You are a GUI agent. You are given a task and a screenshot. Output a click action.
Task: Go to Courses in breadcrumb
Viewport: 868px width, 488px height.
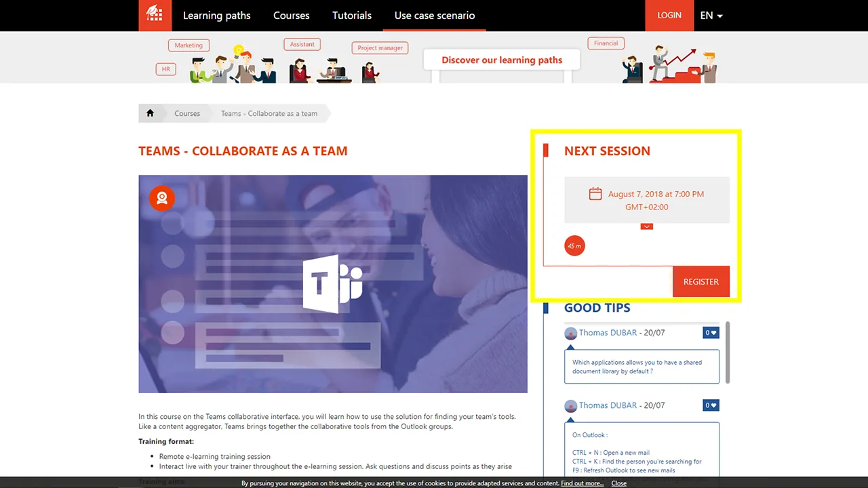click(x=187, y=113)
